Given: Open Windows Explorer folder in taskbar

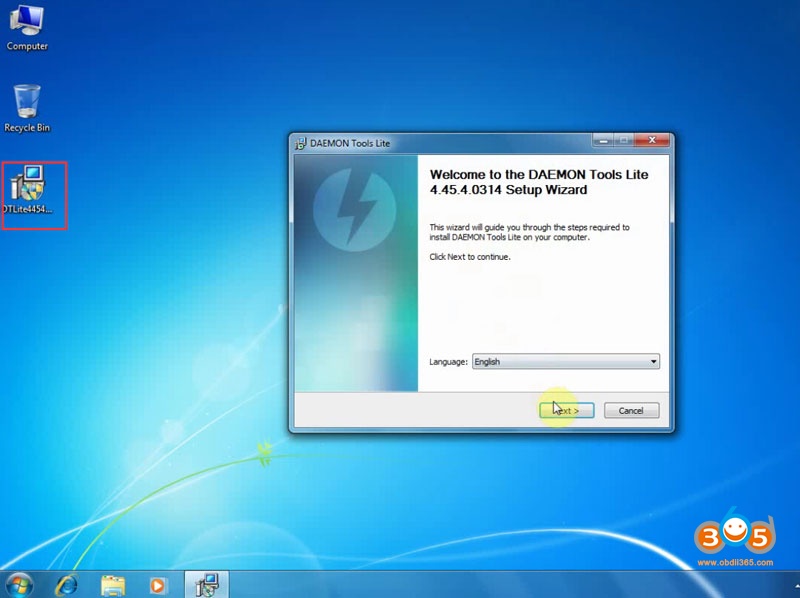Looking at the screenshot, I should 113,584.
